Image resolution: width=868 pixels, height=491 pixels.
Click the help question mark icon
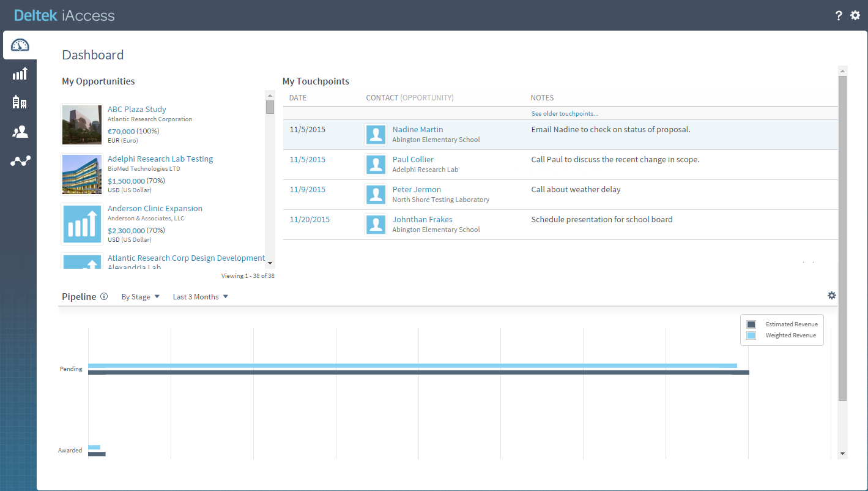839,16
